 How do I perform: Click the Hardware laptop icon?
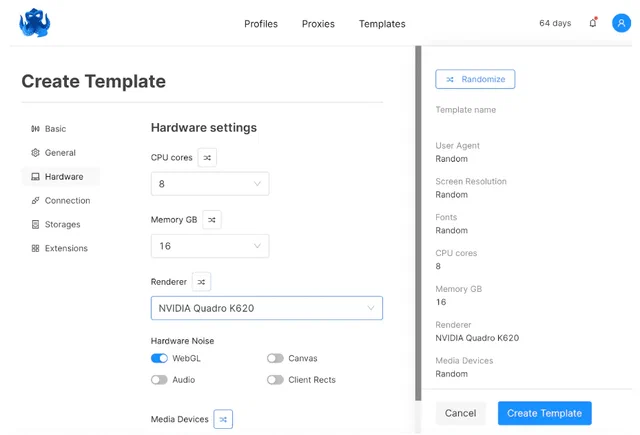tap(36, 177)
